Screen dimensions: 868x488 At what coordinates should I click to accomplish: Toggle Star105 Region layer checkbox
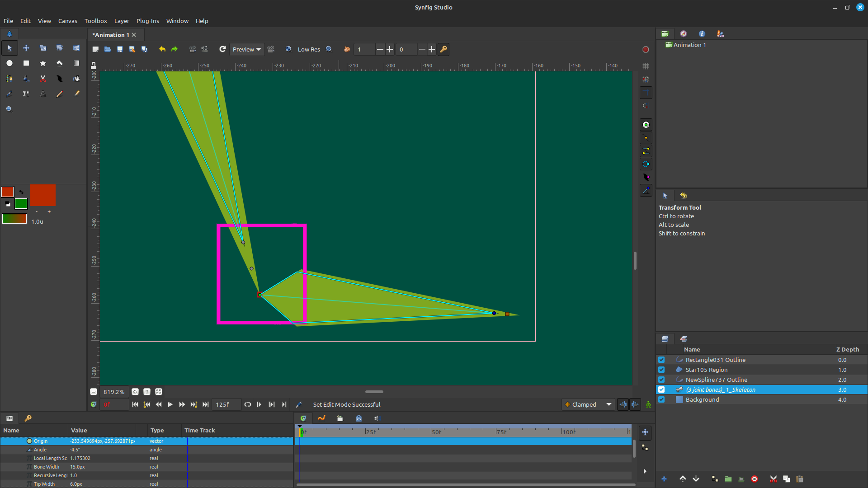coord(661,370)
